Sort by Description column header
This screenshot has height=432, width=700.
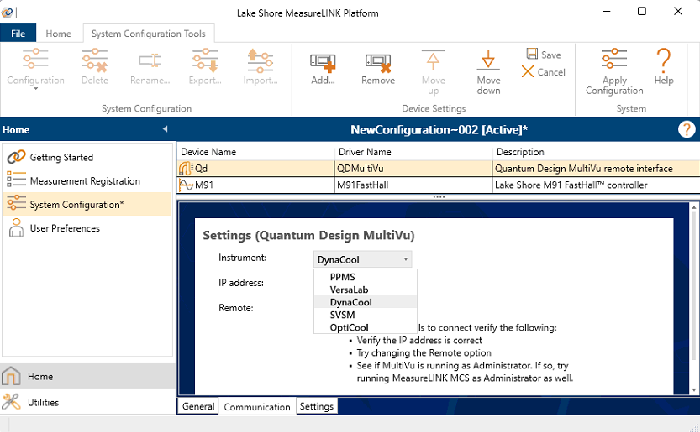(x=596, y=152)
